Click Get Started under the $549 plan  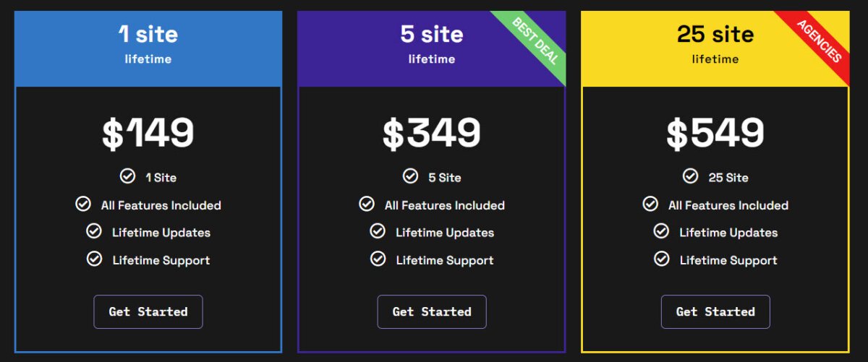coord(715,311)
